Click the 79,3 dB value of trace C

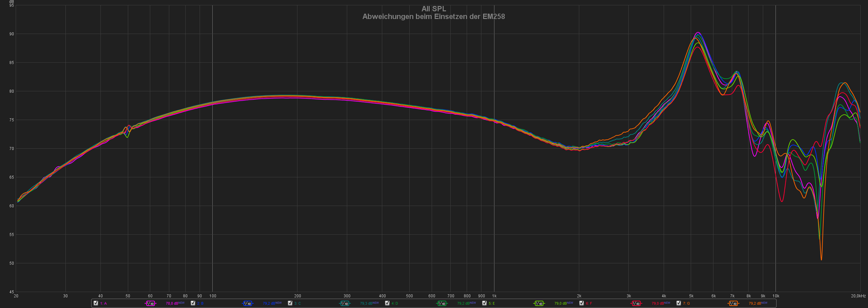click(367, 303)
